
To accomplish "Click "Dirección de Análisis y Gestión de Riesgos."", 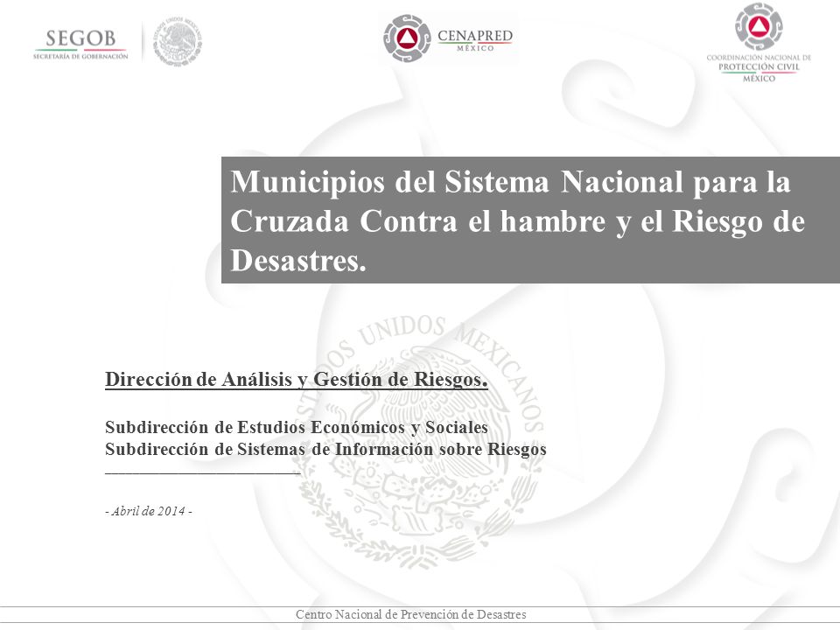I will click(297, 379).
